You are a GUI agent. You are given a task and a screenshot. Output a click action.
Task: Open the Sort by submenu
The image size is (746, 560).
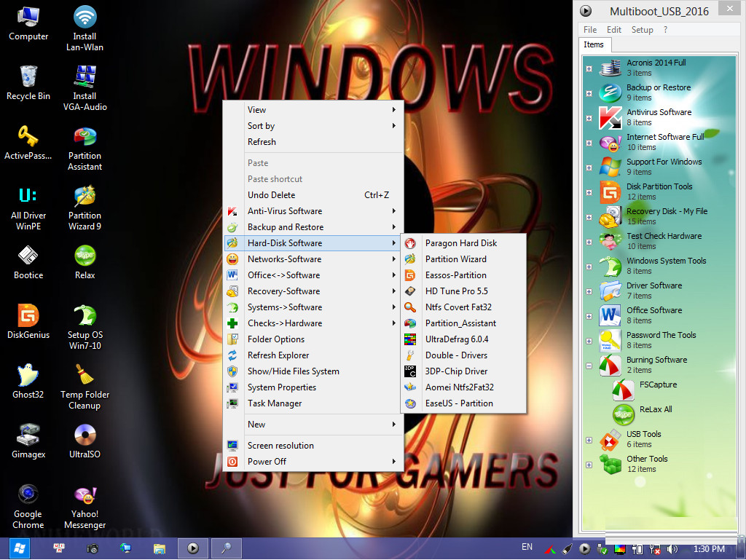tap(313, 125)
